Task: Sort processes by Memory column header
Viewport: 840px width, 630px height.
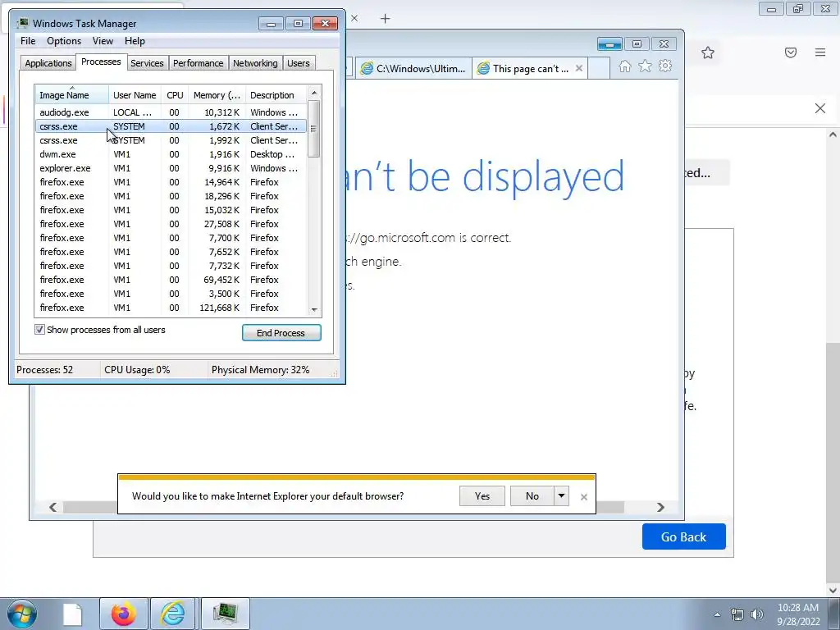Action: click(x=217, y=95)
